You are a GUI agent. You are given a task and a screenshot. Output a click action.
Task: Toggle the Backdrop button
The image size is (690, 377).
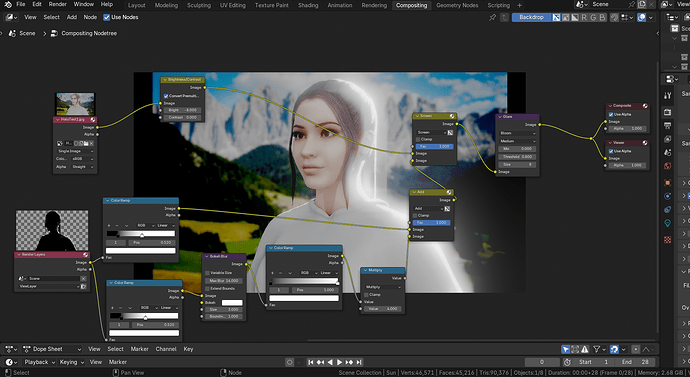tap(532, 18)
